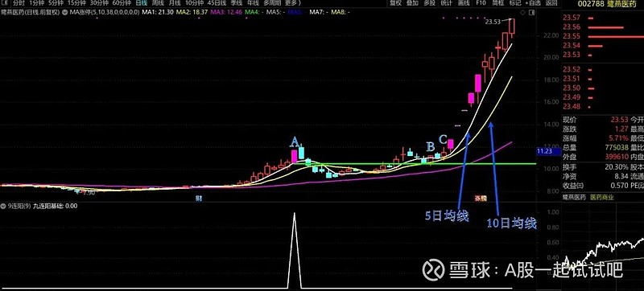
Task: Select the 23.52 order book row
Action: click(x=602, y=69)
